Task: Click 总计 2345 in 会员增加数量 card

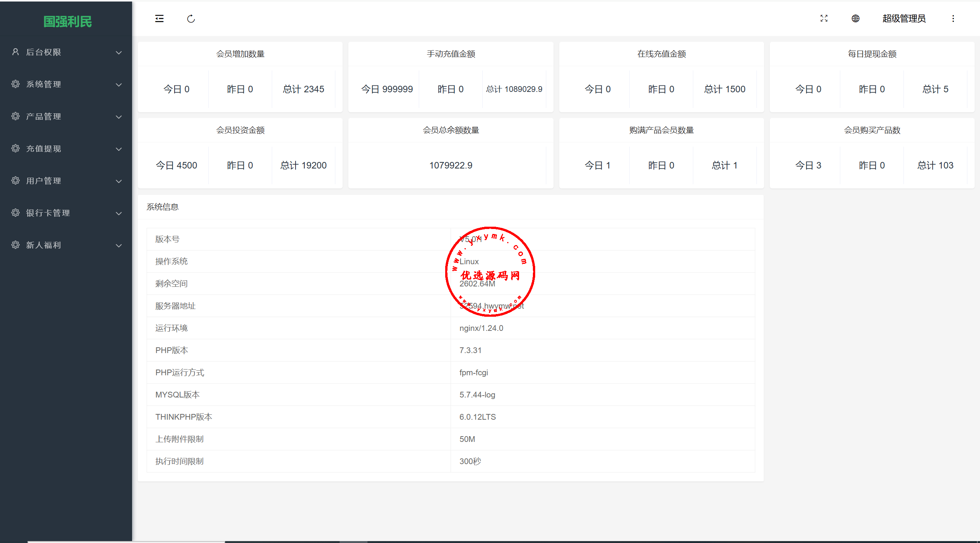Action: coord(304,89)
